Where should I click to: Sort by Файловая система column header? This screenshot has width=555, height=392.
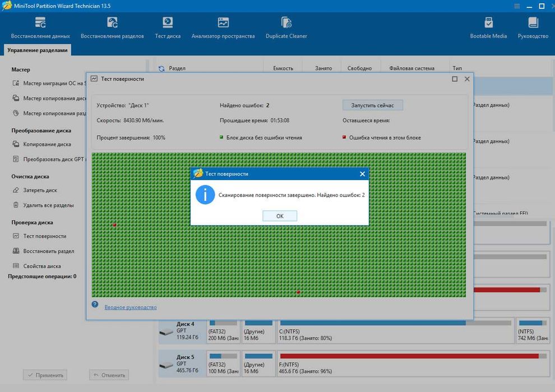click(411, 68)
